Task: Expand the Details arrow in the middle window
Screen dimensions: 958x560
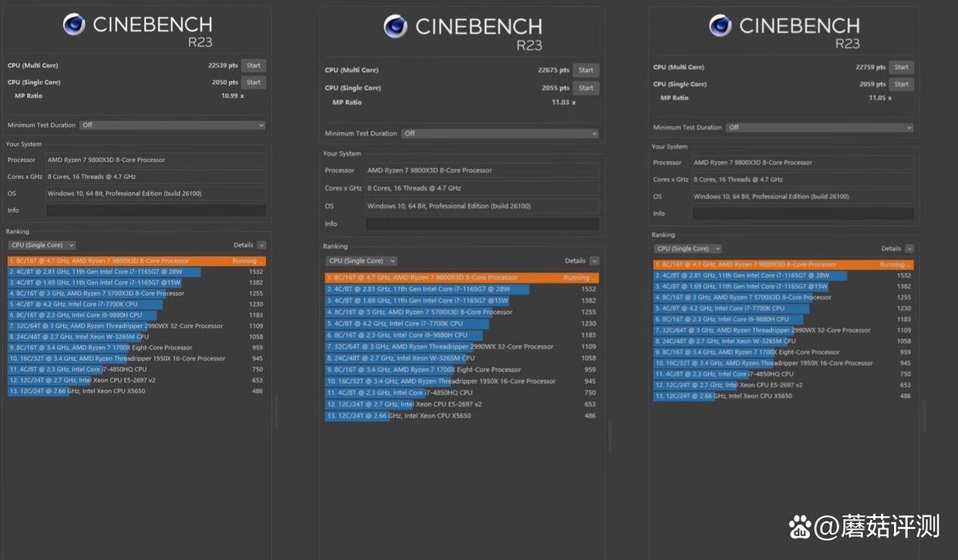Action: (x=594, y=261)
